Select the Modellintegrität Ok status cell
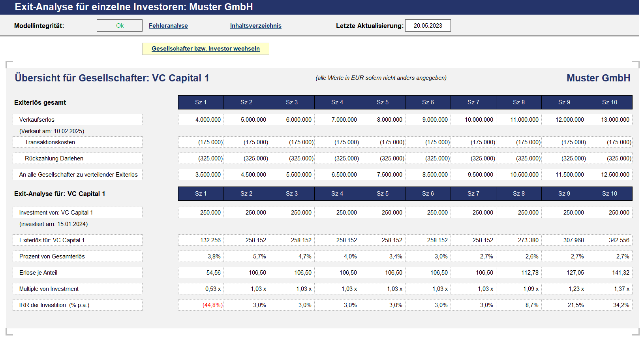The width and height of the screenshot is (644, 343). pyautogui.click(x=120, y=26)
